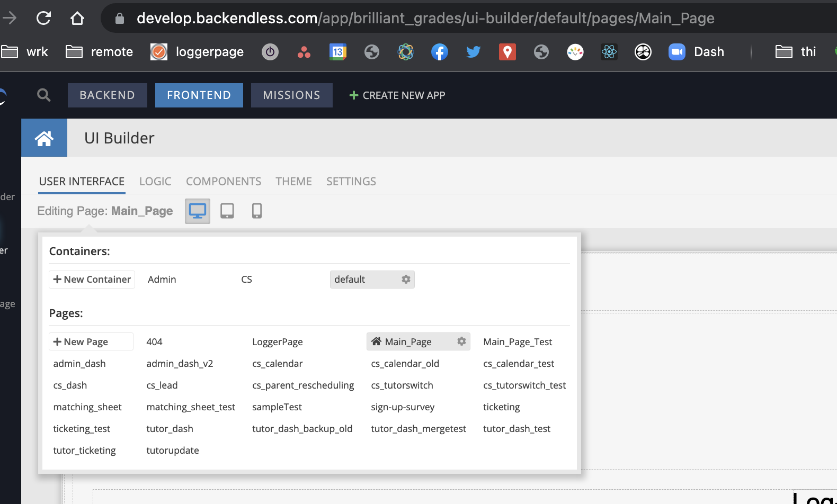Select the CS container

click(x=247, y=280)
